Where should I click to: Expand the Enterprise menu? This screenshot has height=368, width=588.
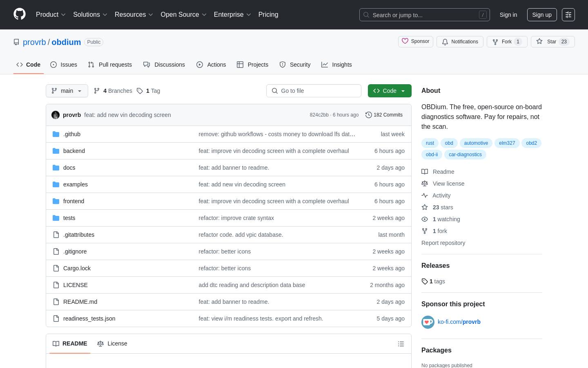coord(232,15)
